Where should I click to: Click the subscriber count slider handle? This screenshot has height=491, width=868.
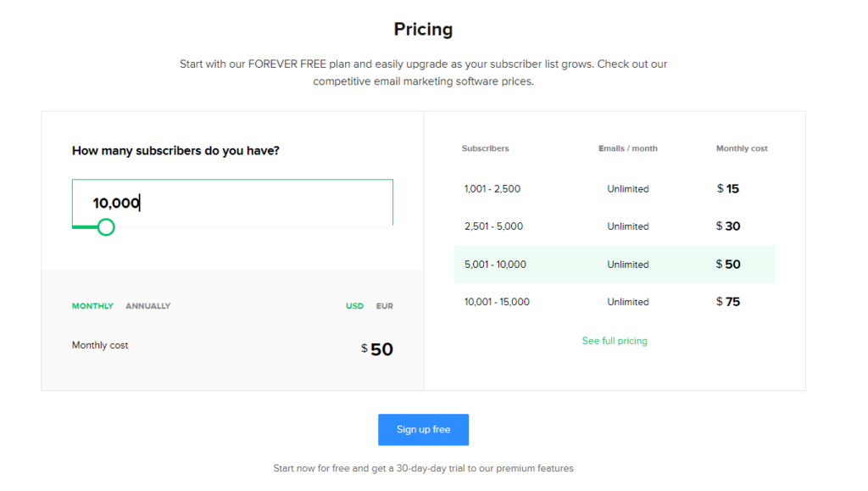[106, 227]
